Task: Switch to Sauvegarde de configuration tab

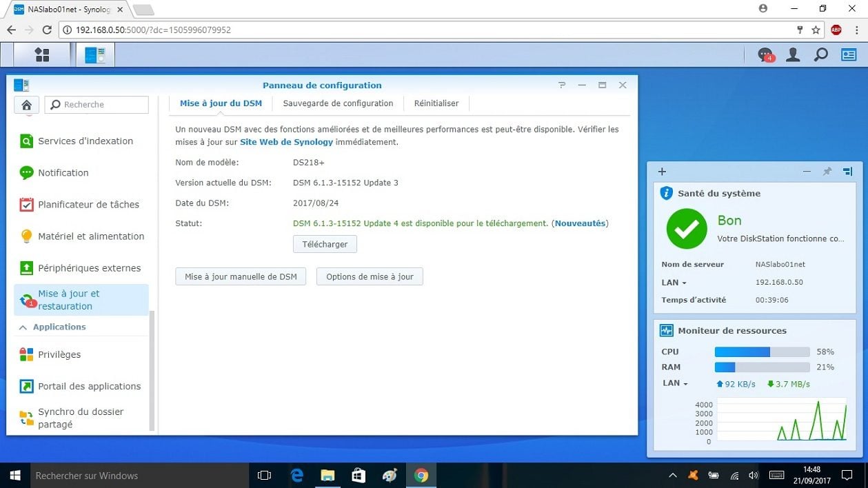Action: pyautogui.click(x=338, y=103)
